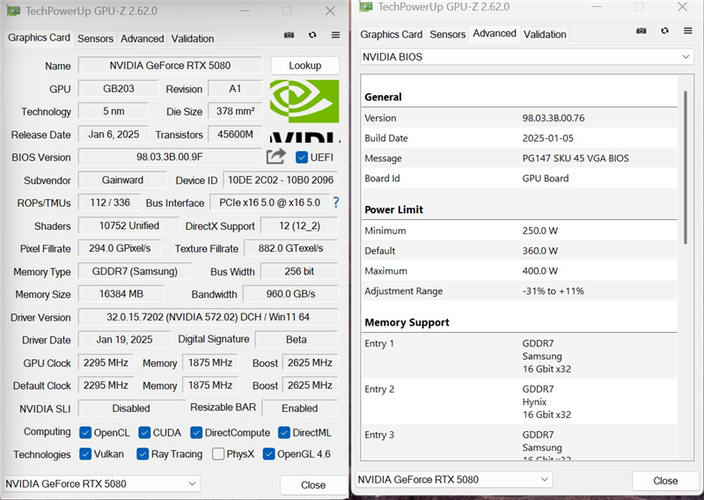Click the vertical scrollbar in Advanced panel
This screenshot has height=500, width=704.
coord(685,165)
